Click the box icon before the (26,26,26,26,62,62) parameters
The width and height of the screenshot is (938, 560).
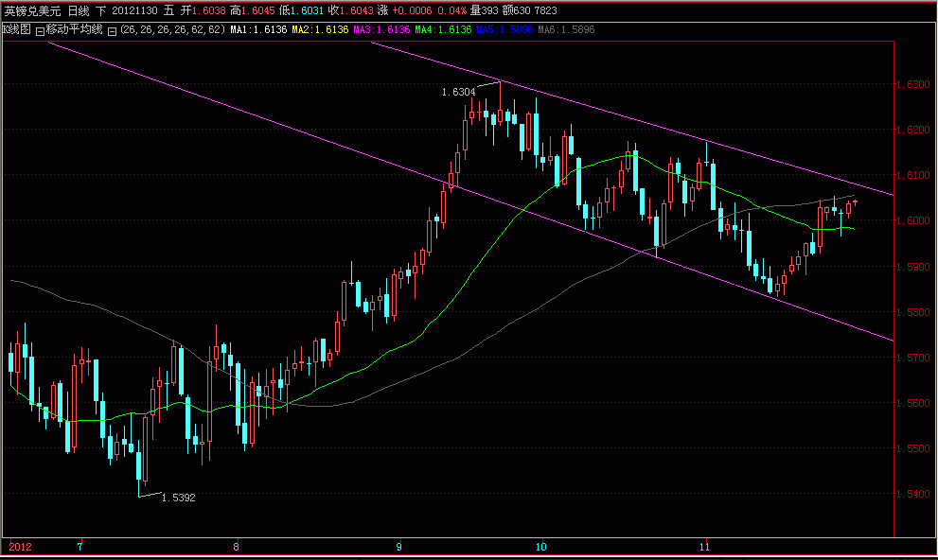(x=112, y=31)
